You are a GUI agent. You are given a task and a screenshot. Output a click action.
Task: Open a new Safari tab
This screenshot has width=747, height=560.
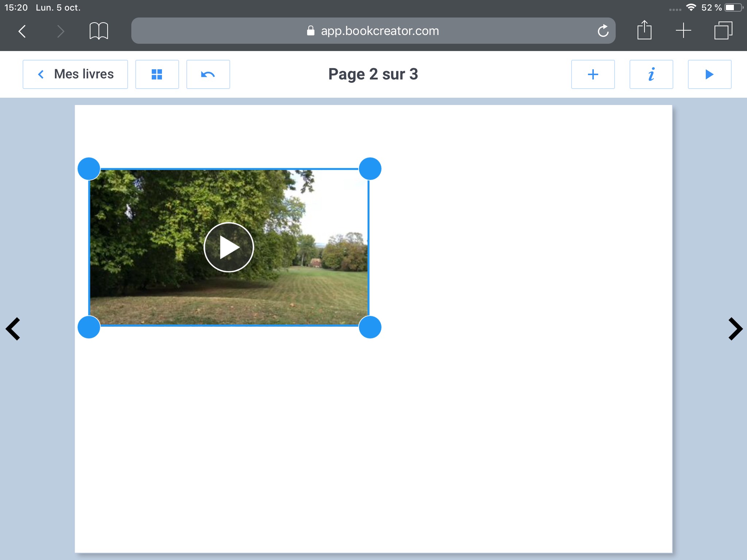683,31
